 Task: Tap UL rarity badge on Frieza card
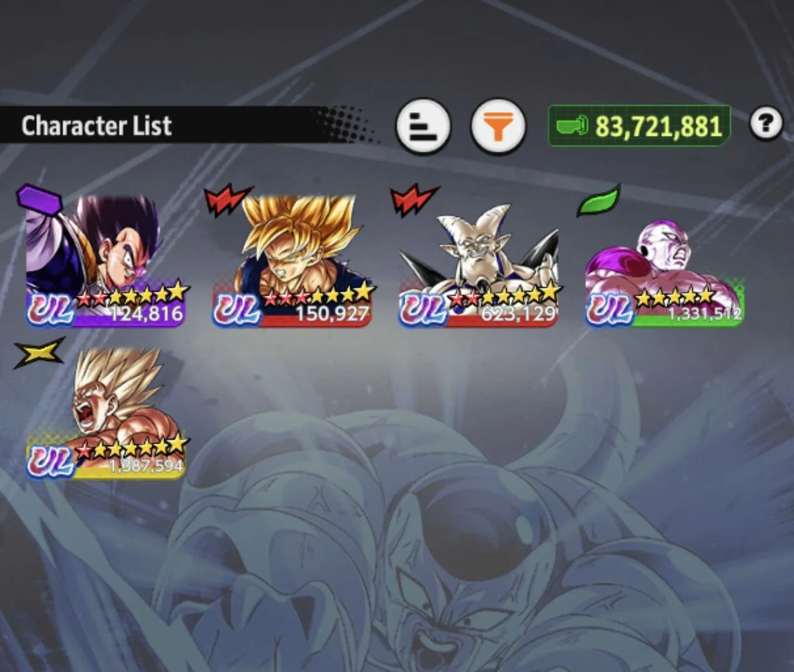[x=610, y=309]
